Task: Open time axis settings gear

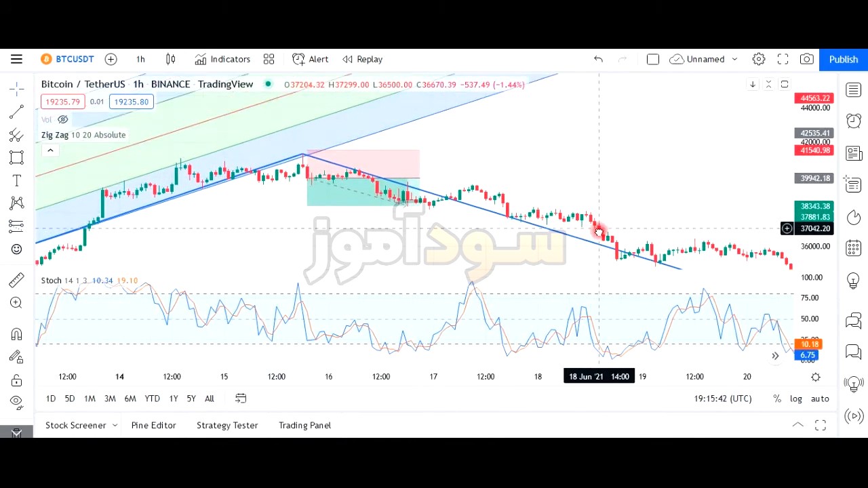Action: 816,377
